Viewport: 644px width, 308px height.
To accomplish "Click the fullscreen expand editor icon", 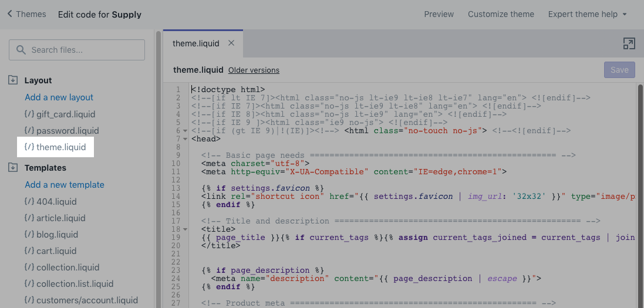I will tap(628, 43).
